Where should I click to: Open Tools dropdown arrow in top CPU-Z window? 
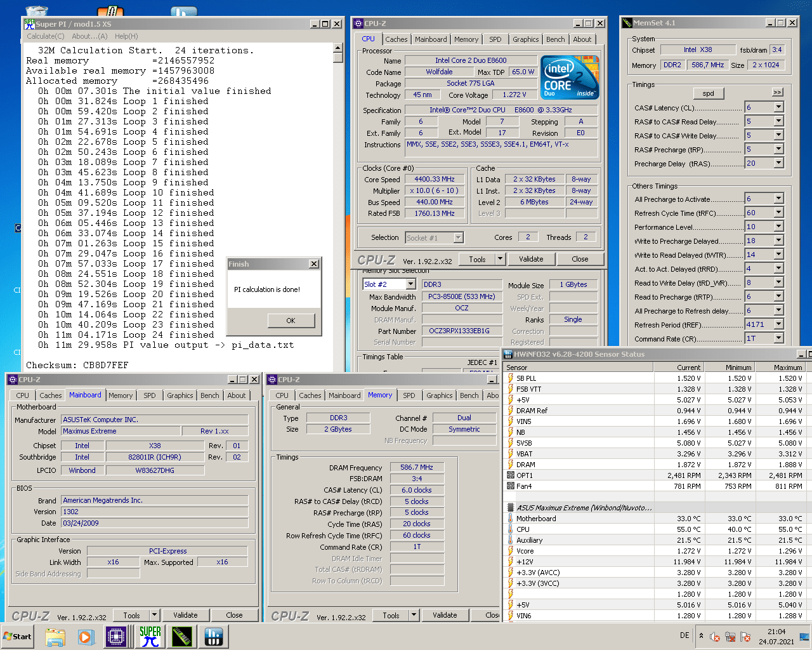(500, 259)
